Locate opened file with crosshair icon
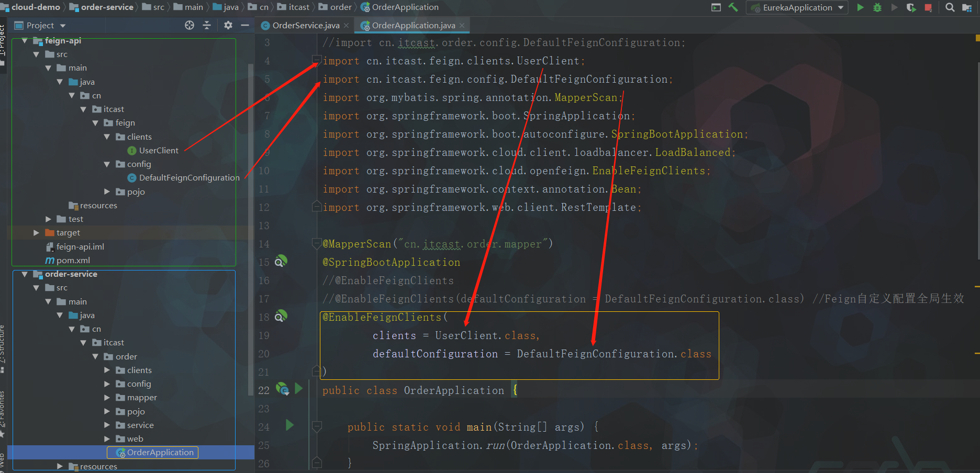The image size is (980, 473). (190, 25)
